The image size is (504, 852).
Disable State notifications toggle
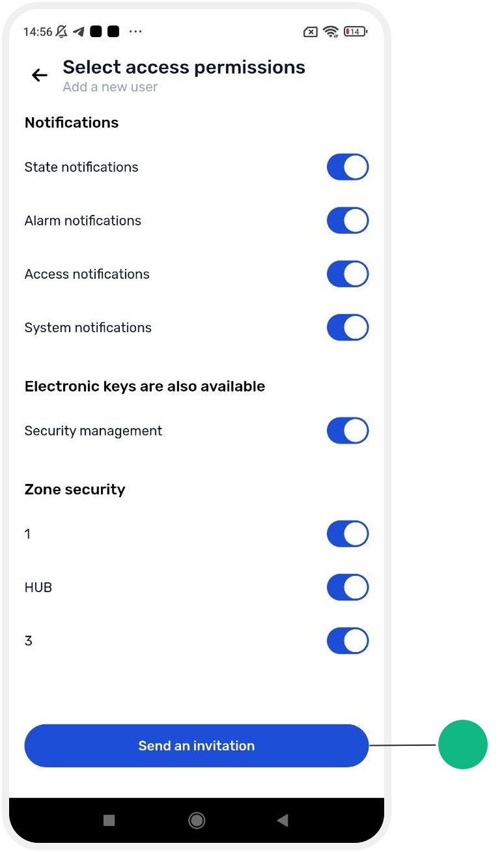(348, 167)
